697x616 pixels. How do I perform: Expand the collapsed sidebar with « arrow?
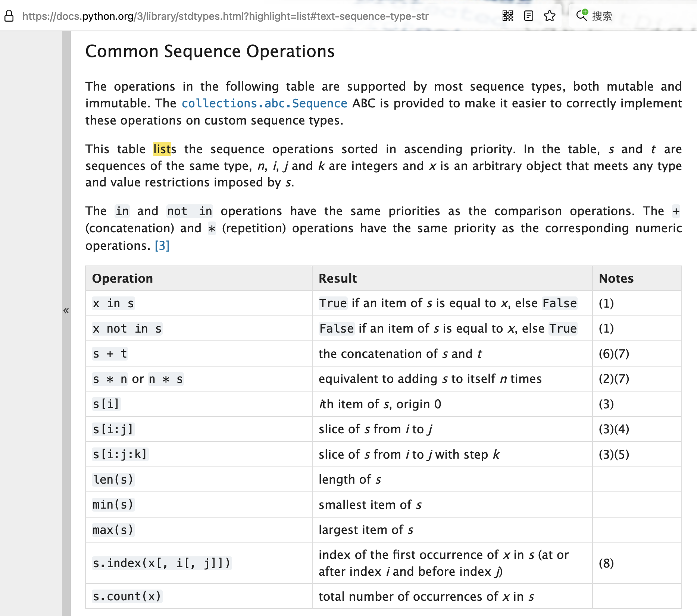click(66, 311)
